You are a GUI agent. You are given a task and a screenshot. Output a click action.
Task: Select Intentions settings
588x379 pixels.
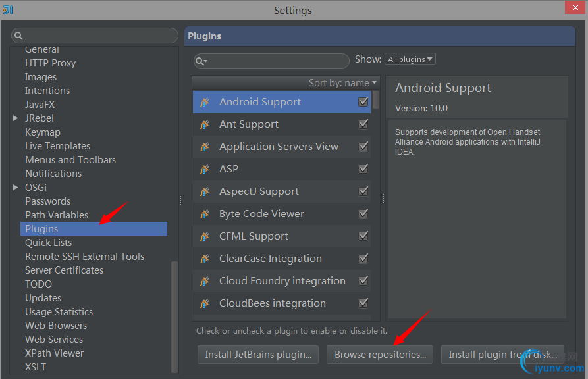pyautogui.click(x=47, y=91)
